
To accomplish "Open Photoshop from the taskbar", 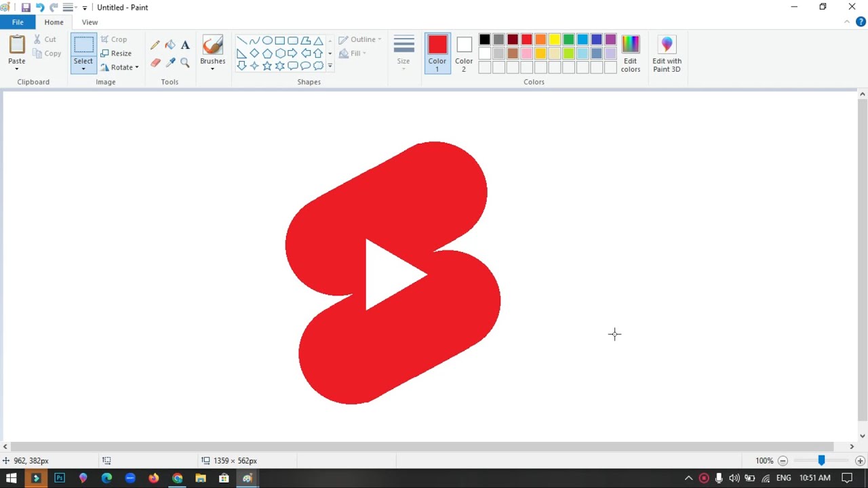I will click(60, 478).
